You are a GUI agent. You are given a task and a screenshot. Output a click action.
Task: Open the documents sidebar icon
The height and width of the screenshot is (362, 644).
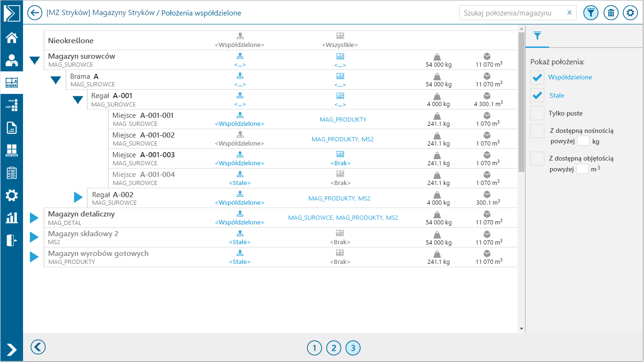pyautogui.click(x=11, y=128)
